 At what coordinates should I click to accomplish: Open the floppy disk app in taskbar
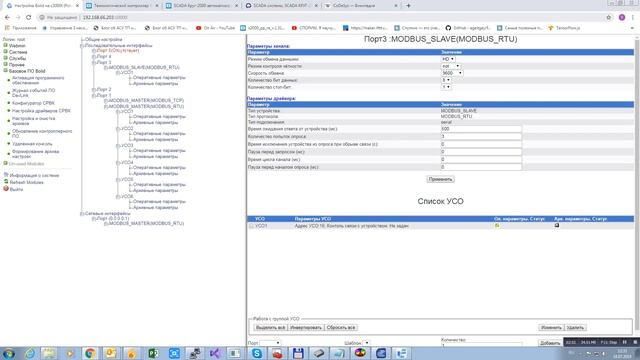click(298, 353)
